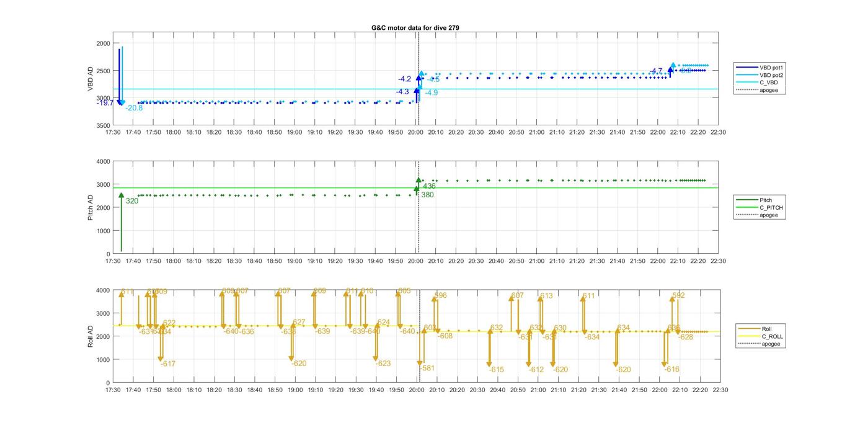Click the '624' roll rate label
This screenshot has height=430, width=868.
[x=383, y=322]
